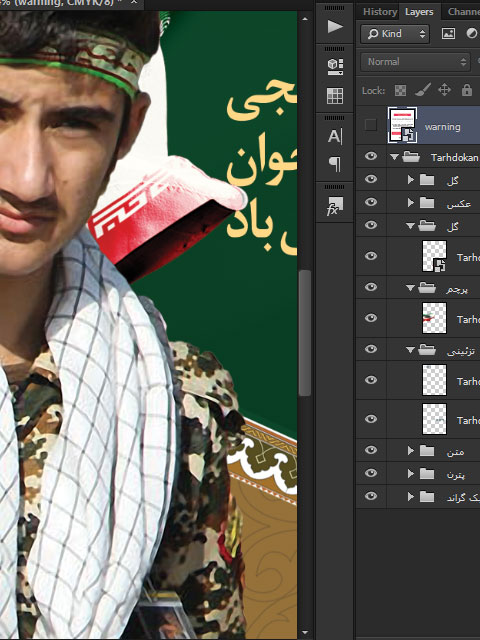Select the تزئینی group name
The image size is (480, 640).
click(460, 351)
